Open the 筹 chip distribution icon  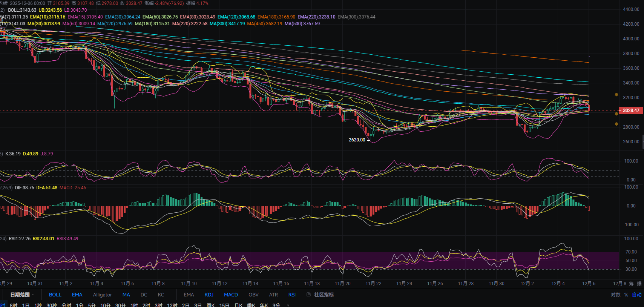(631, 284)
